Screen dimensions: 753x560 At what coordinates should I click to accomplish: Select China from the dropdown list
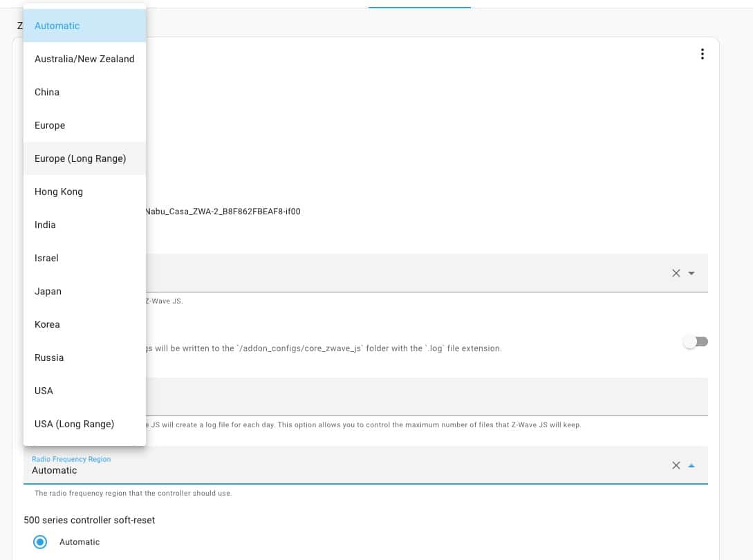tap(84, 92)
